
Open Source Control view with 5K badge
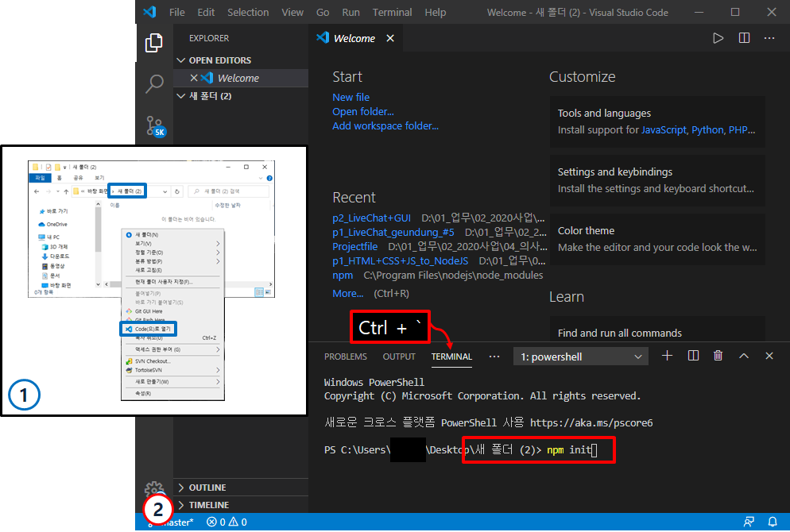pos(156,126)
